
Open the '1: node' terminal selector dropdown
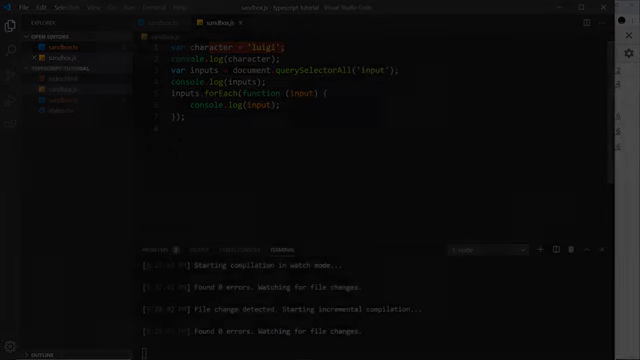[488, 250]
